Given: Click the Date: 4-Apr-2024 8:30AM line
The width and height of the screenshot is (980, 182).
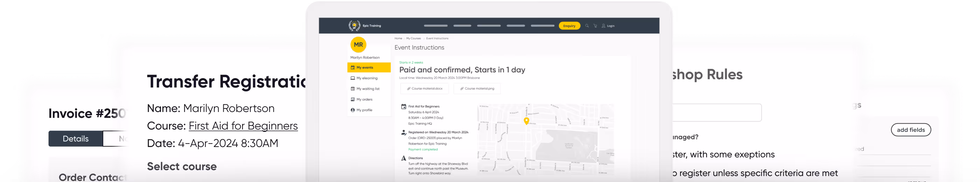Looking at the screenshot, I should coord(213,143).
